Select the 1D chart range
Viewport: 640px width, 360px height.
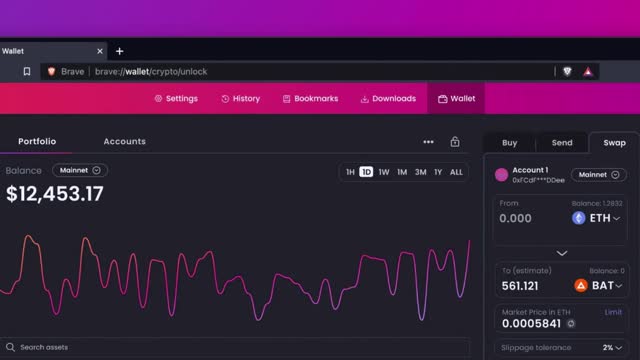[x=366, y=172]
